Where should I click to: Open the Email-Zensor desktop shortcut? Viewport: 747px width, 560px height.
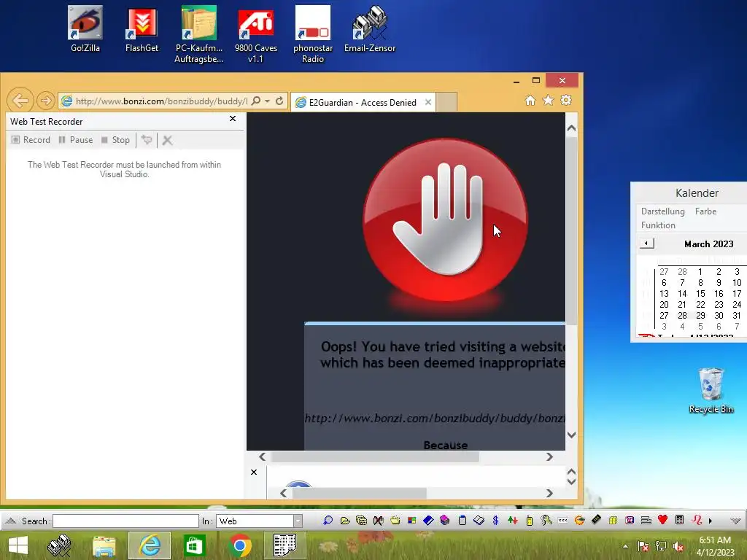click(370, 28)
